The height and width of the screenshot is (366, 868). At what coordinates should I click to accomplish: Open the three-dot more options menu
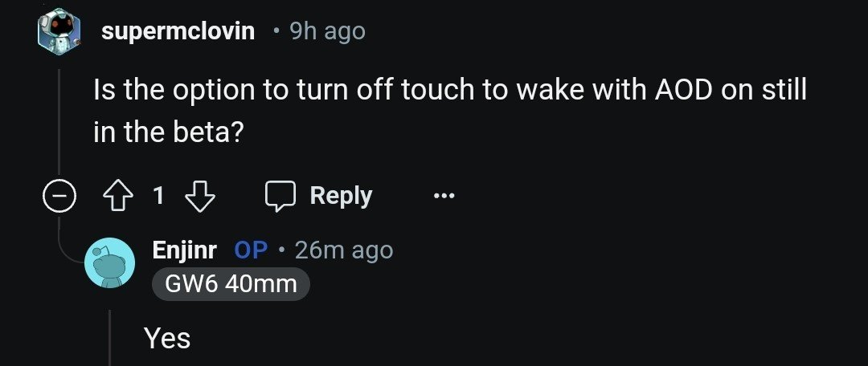coord(444,196)
